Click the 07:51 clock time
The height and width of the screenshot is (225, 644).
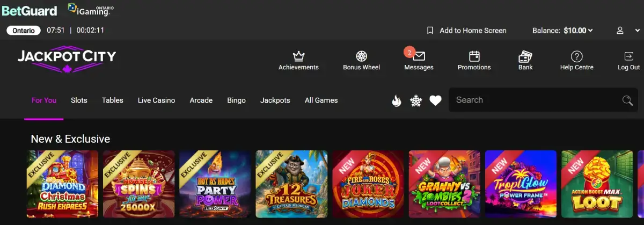(56, 31)
